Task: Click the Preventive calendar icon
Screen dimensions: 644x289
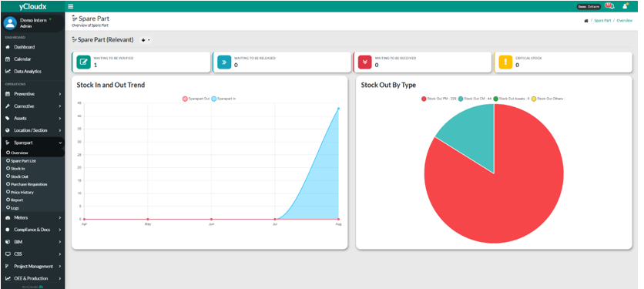Action: (x=8, y=94)
